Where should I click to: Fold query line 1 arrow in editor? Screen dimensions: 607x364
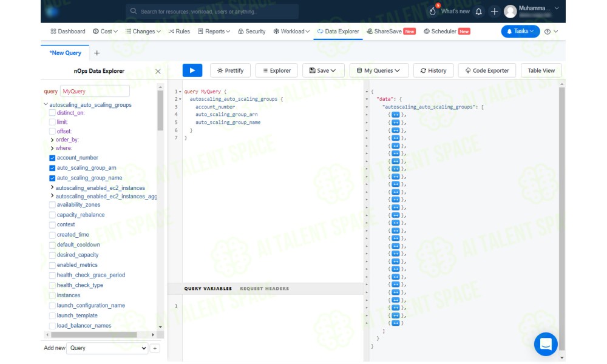pyautogui.click(x=180, y=92)
